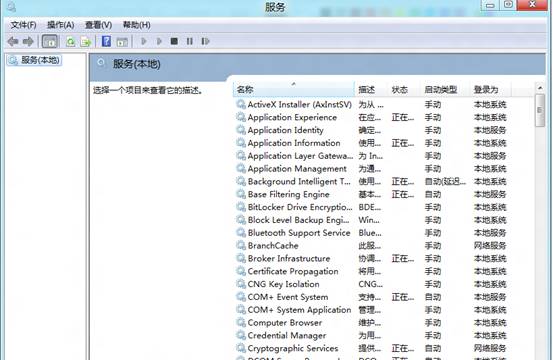
Task: Click the vertical scrollbar thumb
Action: 540,110
